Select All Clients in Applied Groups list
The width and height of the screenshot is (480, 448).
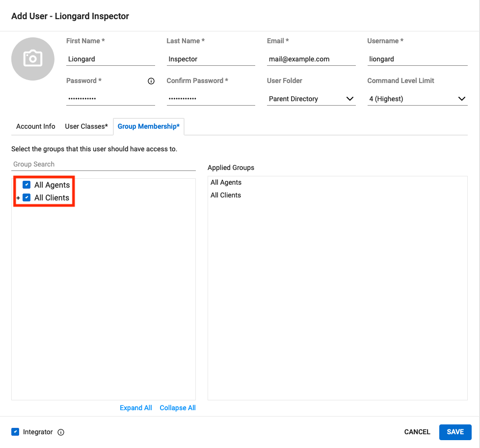coord(226,195)
